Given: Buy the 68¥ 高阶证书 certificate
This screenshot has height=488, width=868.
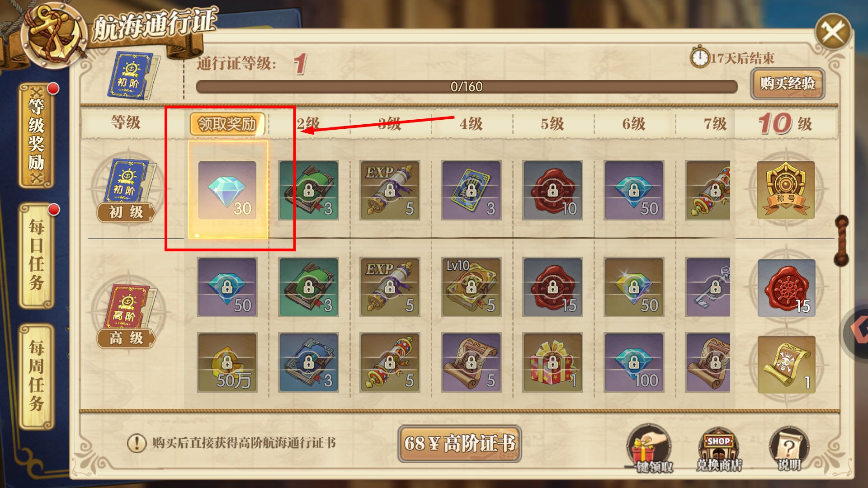Looking at the screenshot, I should click(459, 444).
